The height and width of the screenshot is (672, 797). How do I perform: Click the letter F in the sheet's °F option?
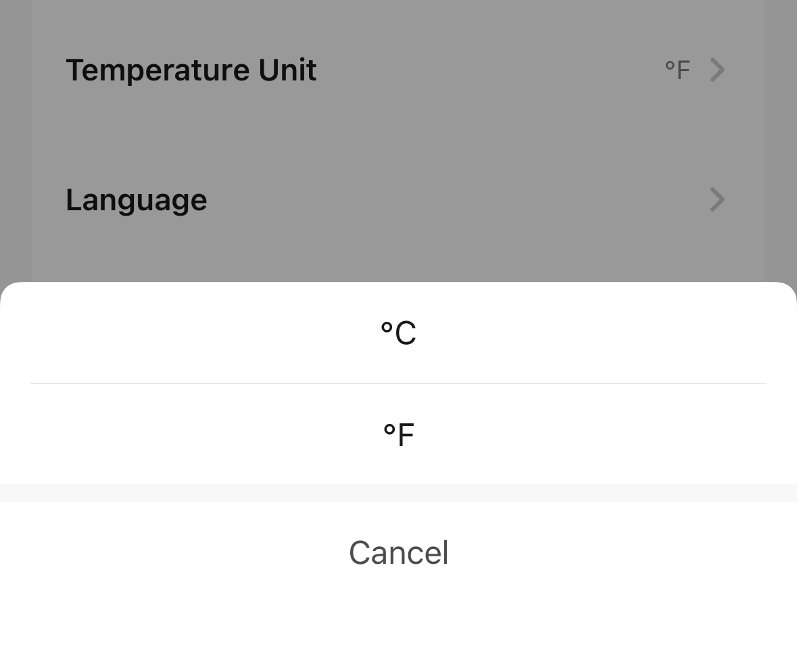406,436
